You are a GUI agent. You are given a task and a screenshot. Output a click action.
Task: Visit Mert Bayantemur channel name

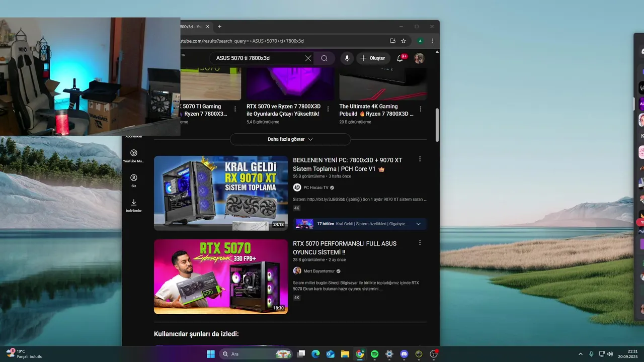pos(319,271)
